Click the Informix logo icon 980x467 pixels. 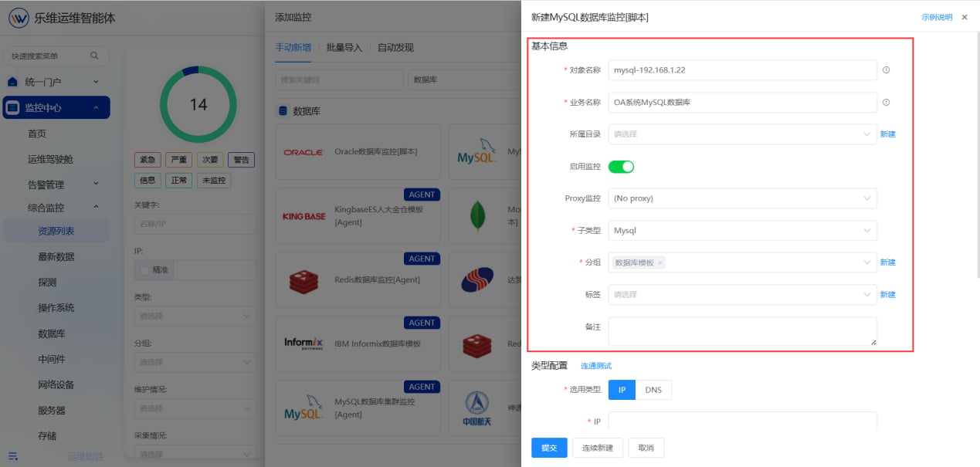(303, 343)
